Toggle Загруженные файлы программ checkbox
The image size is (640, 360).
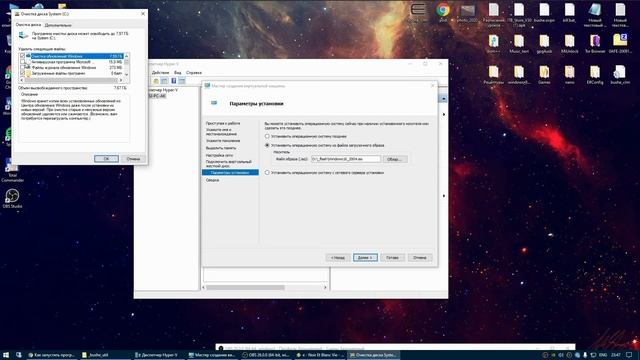tap(22, 73)
